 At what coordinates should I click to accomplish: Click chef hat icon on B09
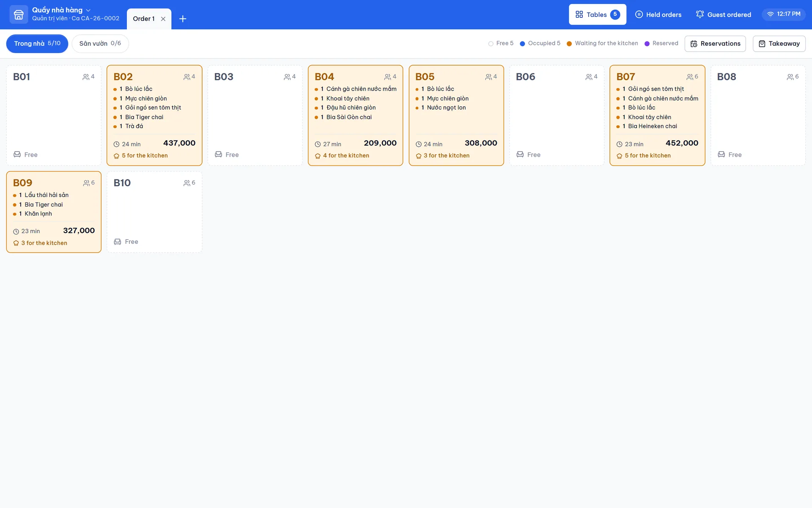click(16, 243)
